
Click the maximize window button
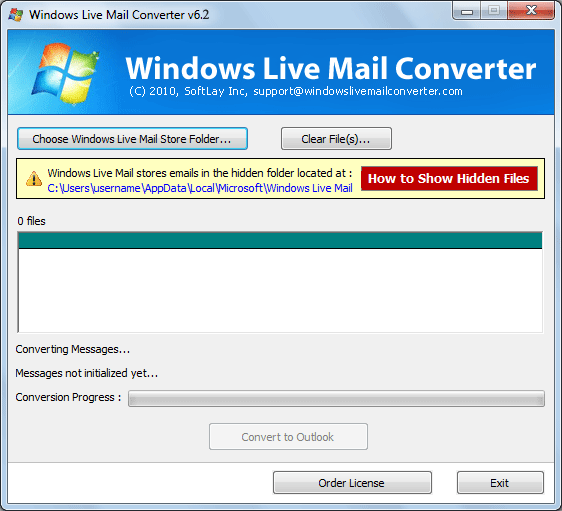pos(493,11)
